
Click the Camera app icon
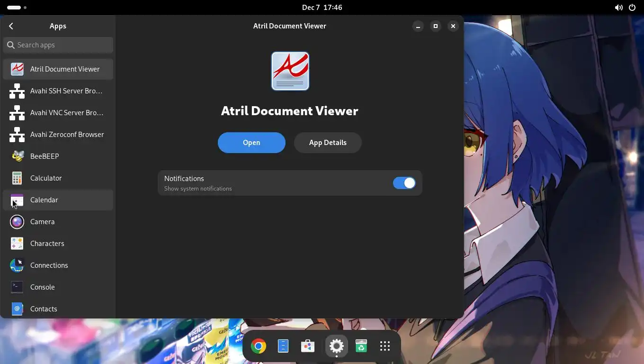[x=17, y=222]
